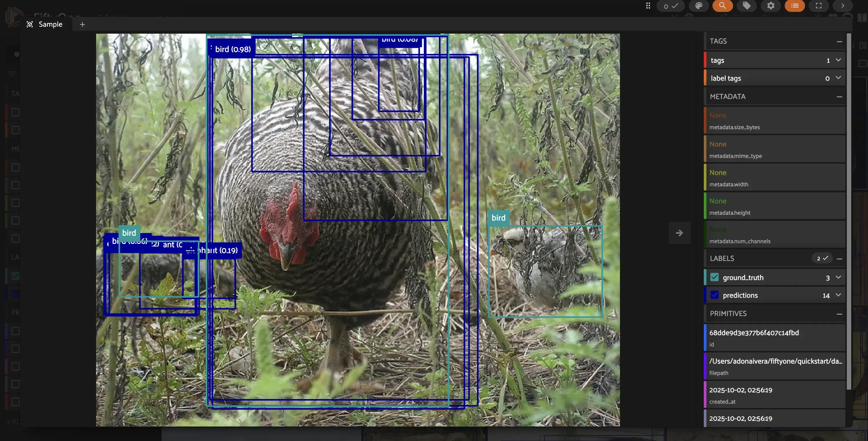Open the color scheme palette icon
This screenshot has height=441, width=868.
coord(699,6)
